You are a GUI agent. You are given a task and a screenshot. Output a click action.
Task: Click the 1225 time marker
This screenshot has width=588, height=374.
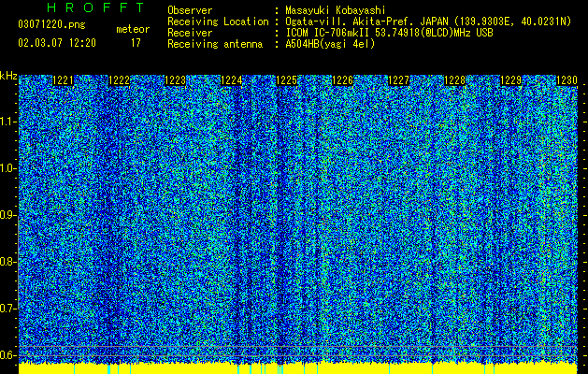pos(286,80)
